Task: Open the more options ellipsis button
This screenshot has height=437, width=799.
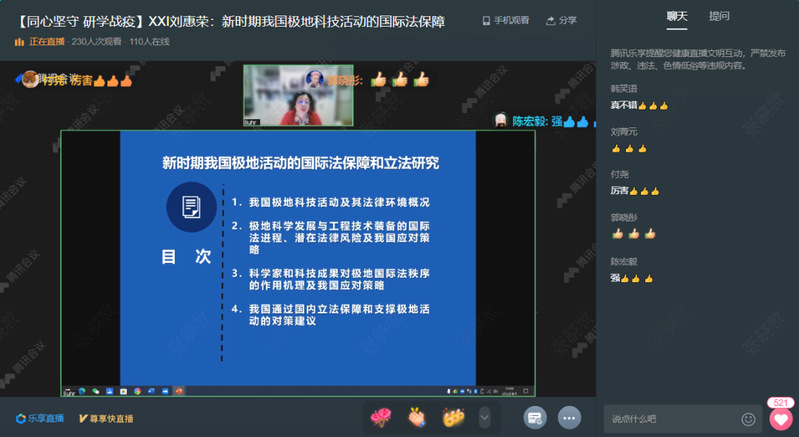Action: 570,417
